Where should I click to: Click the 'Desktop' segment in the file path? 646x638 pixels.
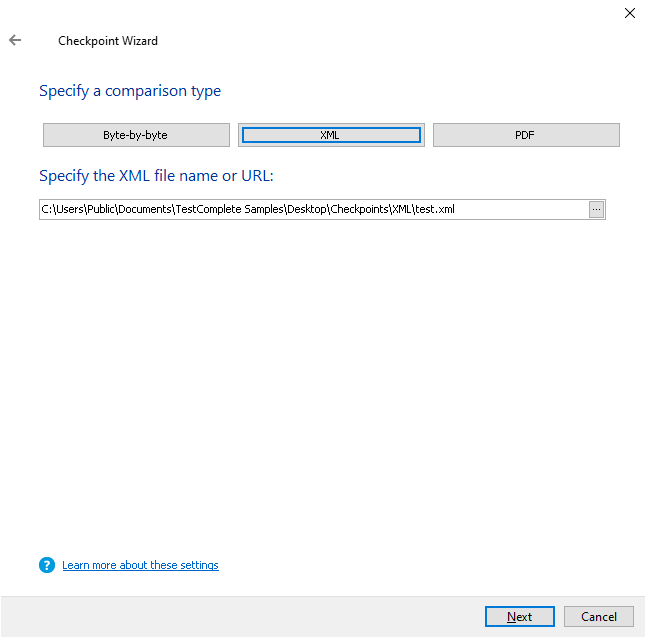click(x=307, y=209)
